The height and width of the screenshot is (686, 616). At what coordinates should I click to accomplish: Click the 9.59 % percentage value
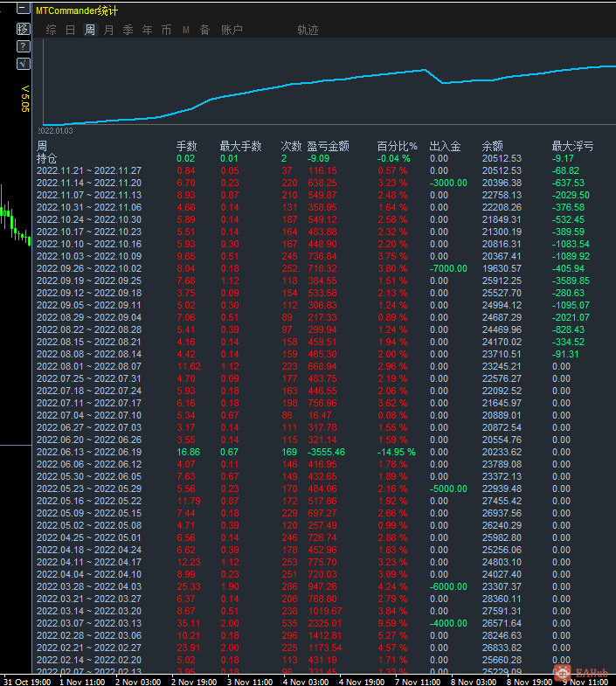click(x=392, y=623)
